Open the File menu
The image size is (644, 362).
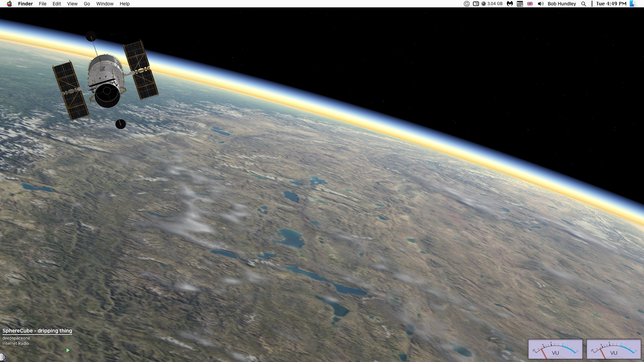pos(43,4)
